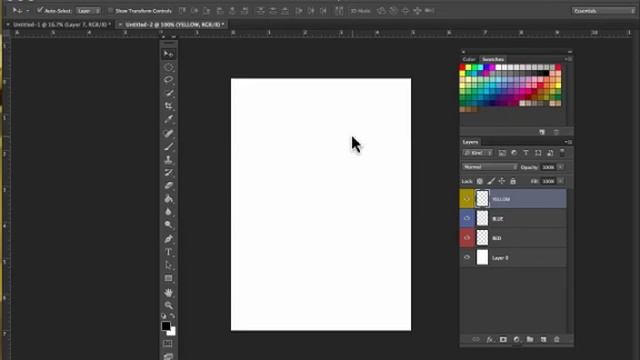The image size is (640, 360).
Task: Hide the YELLOW layer
Action: point(467,199)
